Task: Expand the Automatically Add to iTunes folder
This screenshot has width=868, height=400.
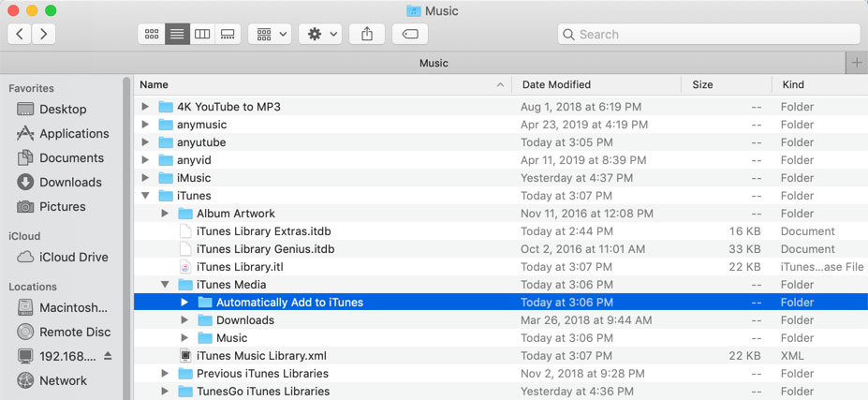Action: pos(184,303)
